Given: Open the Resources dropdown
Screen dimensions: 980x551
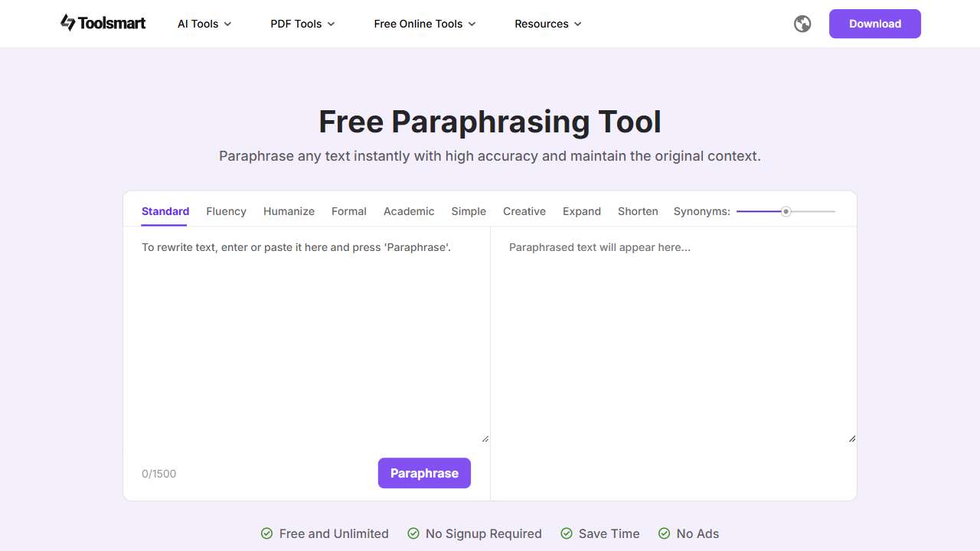Looking at the screenshot, I should [x=547, y=24].
